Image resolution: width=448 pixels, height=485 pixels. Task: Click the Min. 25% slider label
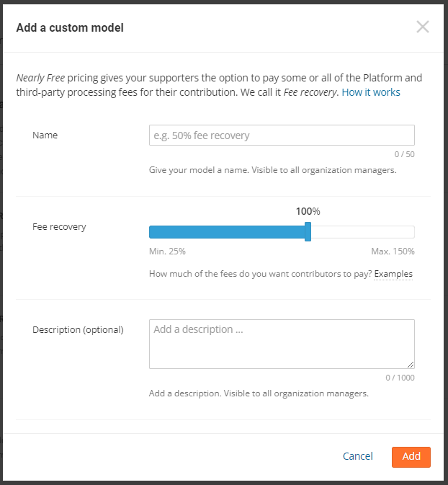(x=167, y=252)
